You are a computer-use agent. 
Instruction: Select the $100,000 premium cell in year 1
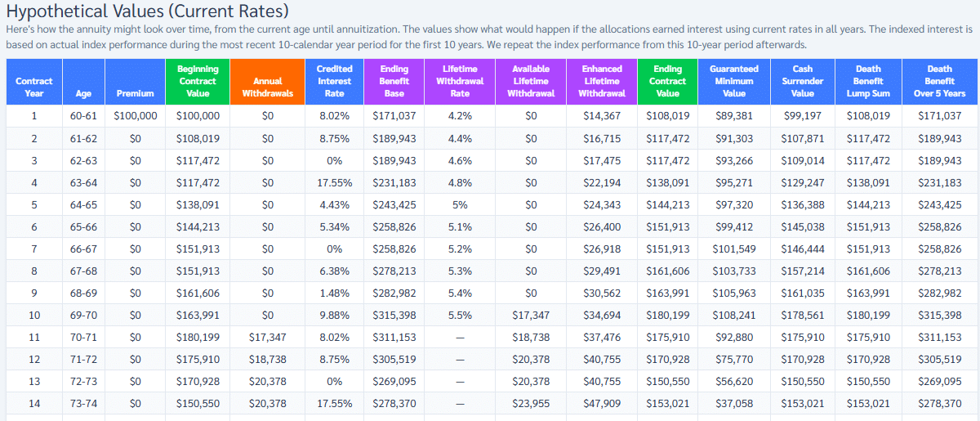tap(136, 116)
